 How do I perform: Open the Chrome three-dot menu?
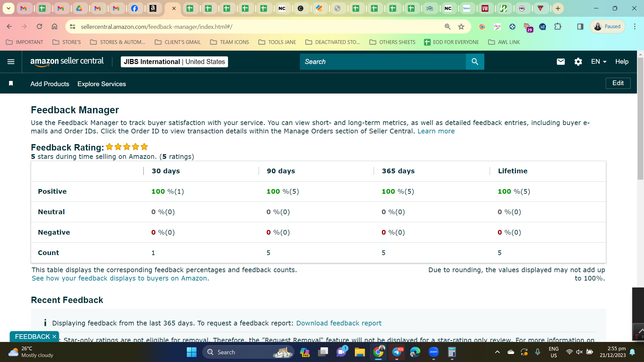click(635, 26)
